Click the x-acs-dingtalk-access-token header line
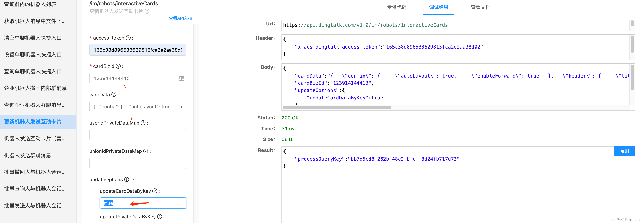The height and width of the screenshot is (223, 644). [x=389, y=47]
